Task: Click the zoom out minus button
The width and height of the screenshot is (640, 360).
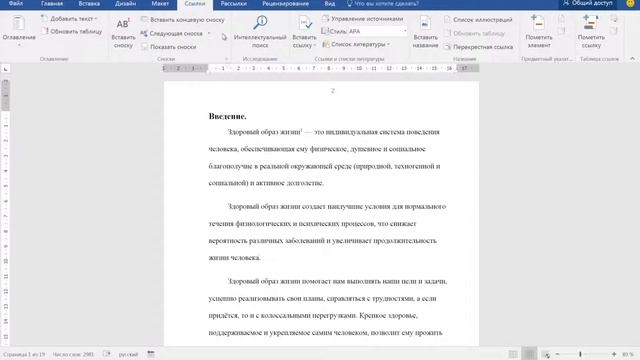Action: [x=557, y=354]
